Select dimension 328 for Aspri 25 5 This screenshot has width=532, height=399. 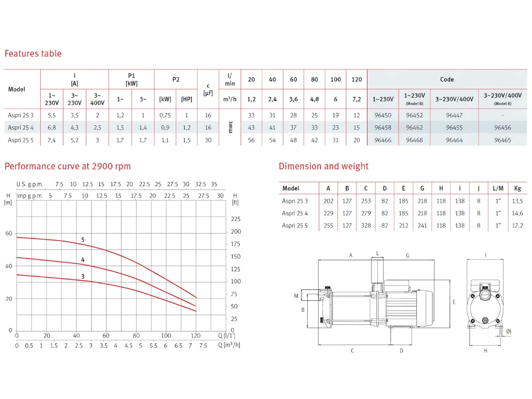(x=366, y=226)
